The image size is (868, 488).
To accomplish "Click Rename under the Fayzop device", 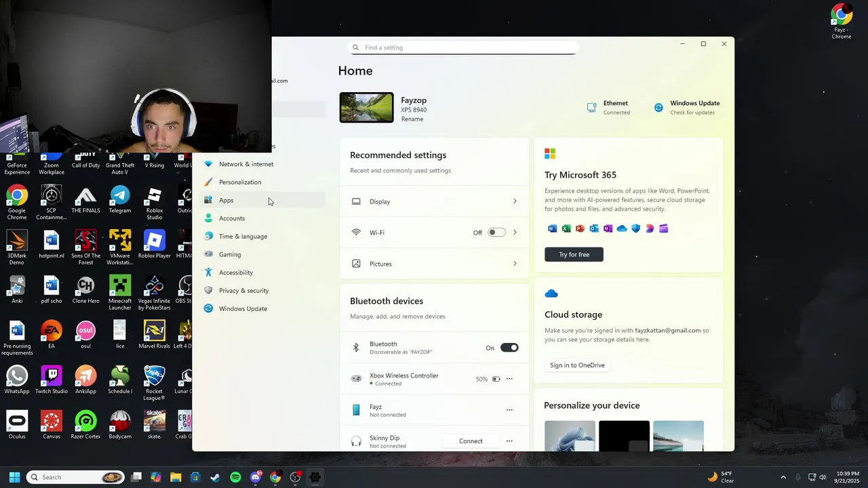I will [412, 119].
